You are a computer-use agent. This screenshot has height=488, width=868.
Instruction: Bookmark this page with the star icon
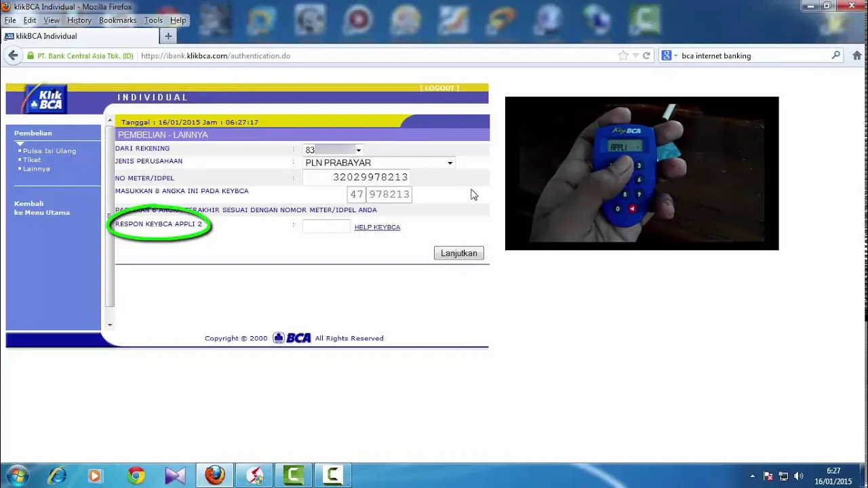click(x=623, y=56)
